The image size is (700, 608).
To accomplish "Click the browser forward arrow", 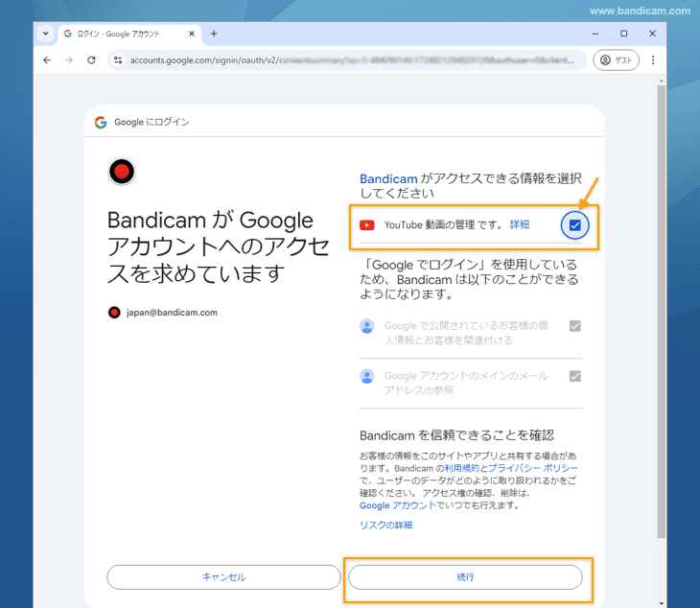I will pyautogui.click(x=69, y=60).
